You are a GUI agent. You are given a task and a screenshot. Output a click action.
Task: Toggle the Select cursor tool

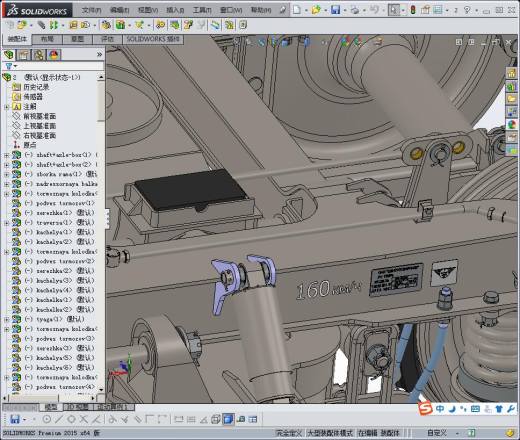tap(394, 10)
